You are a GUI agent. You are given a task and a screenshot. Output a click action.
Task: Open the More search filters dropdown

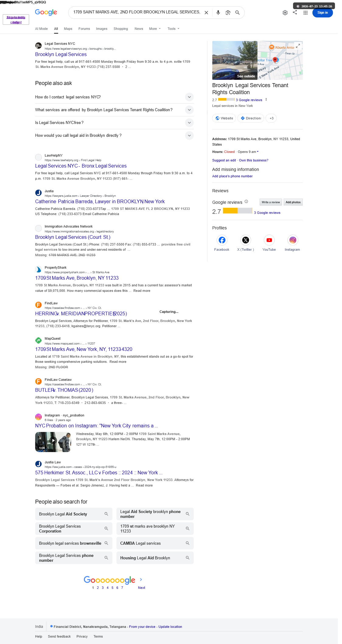(155, 29)
